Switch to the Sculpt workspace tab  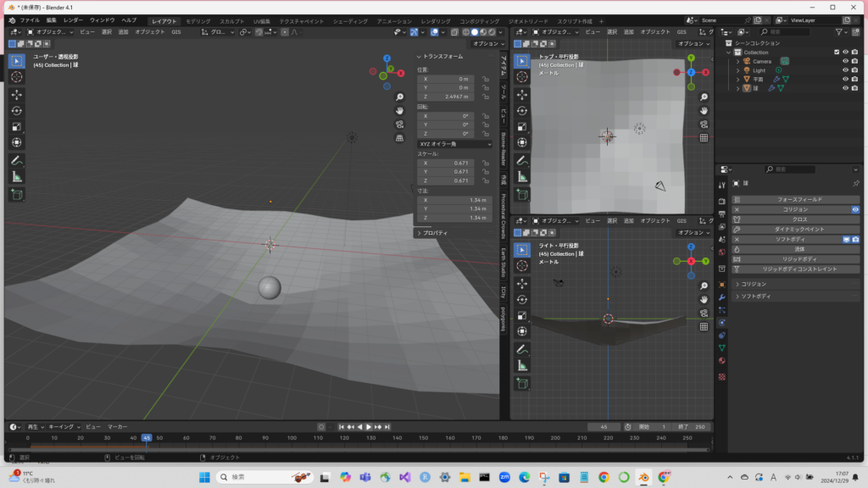click(x=231, y=20)
